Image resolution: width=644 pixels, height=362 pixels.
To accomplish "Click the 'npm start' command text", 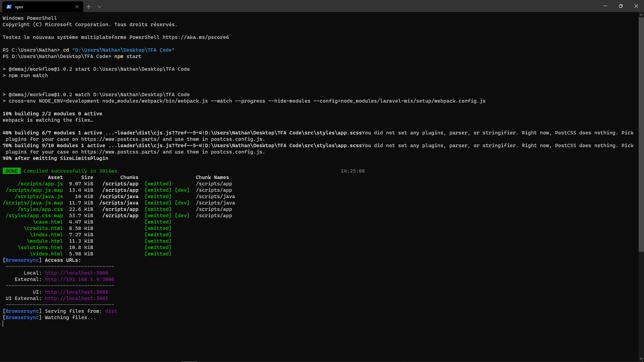I will [x=128, y=56].
